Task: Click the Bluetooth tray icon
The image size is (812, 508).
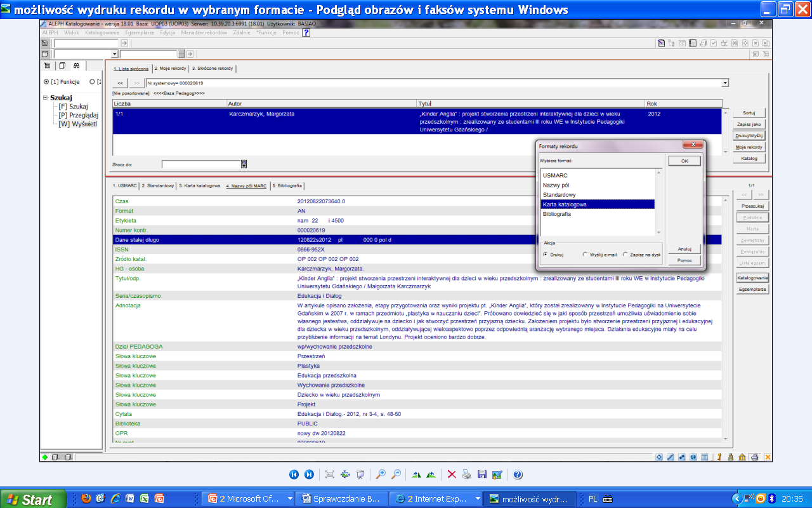Action: point(772,498)
